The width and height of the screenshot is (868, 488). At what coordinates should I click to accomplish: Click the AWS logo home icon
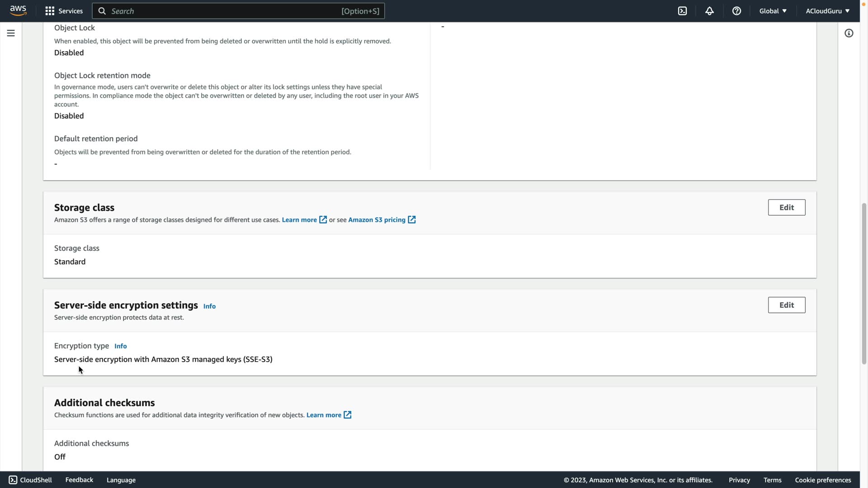click(18, 10)
